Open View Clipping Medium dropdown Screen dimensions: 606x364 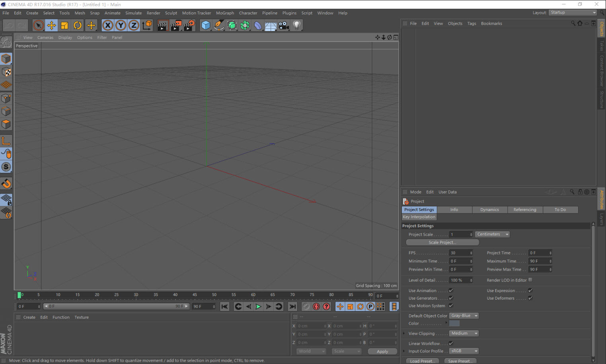pos(464,333)
